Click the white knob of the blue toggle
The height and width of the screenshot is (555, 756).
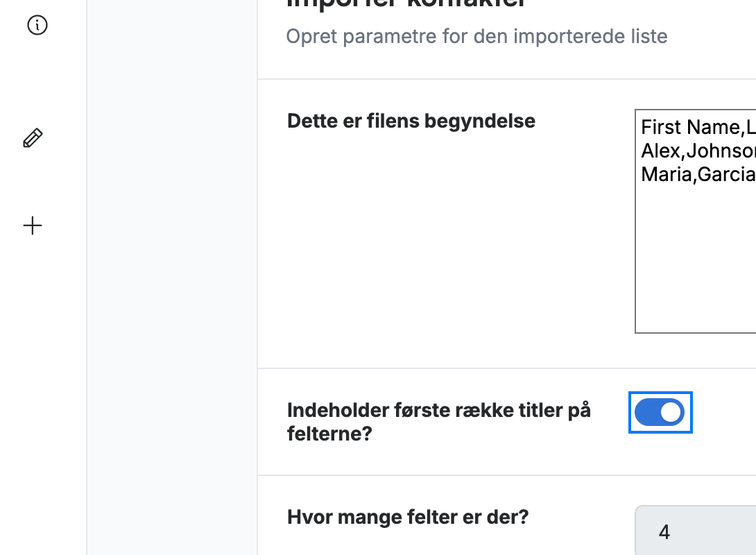[x=671, y=413]
